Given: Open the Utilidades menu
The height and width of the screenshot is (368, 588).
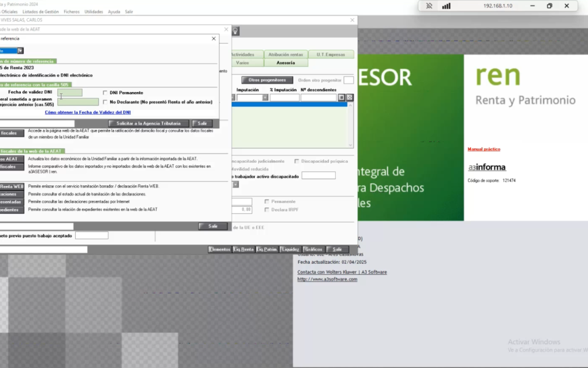Looking at the screenshot, I should tap(94, 11).
